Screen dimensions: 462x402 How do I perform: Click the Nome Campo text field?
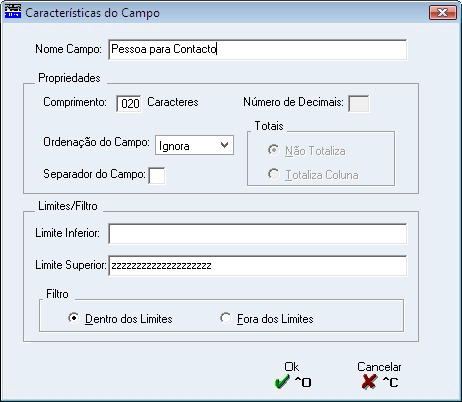pyautogui.click(x=257, y=50)
